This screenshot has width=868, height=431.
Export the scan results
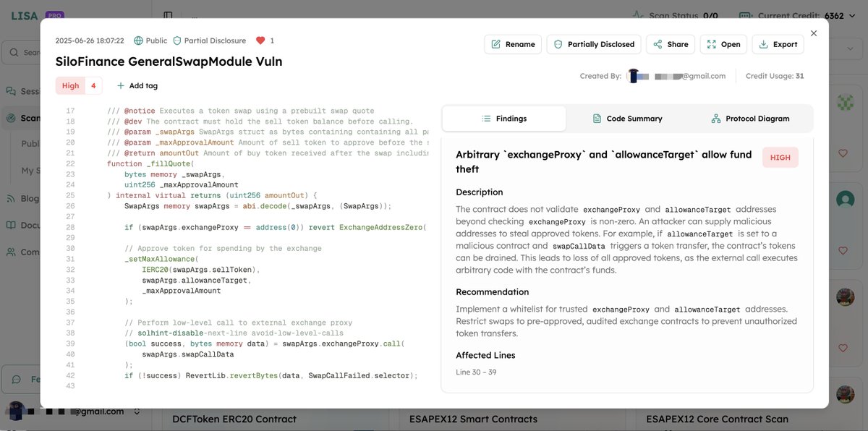(x=778, y=44)
